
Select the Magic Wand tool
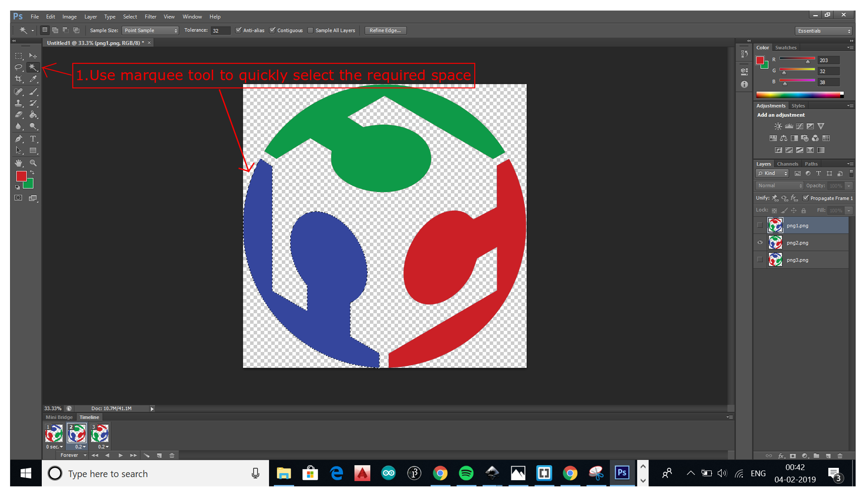tap(33, 67)
